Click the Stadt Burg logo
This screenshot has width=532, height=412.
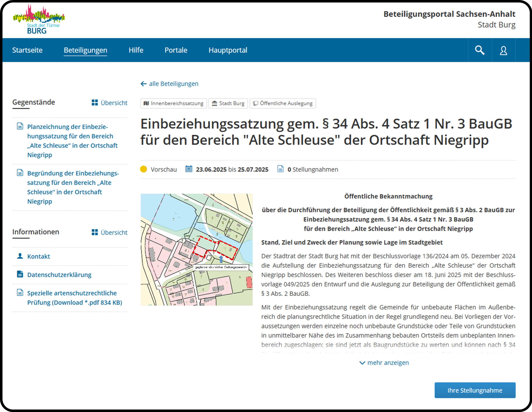(39, 19)
